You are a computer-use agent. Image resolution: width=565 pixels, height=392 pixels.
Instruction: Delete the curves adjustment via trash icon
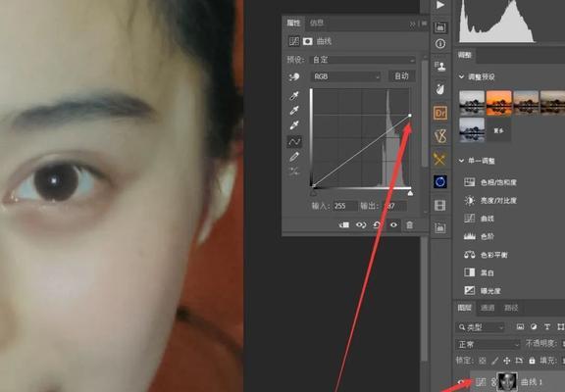click(x=410, y=225)
